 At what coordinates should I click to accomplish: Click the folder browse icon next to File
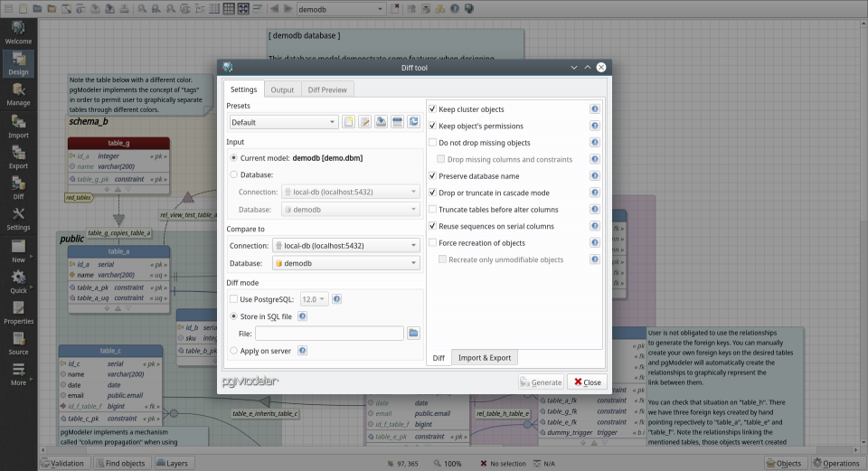[x=413, y=334]
